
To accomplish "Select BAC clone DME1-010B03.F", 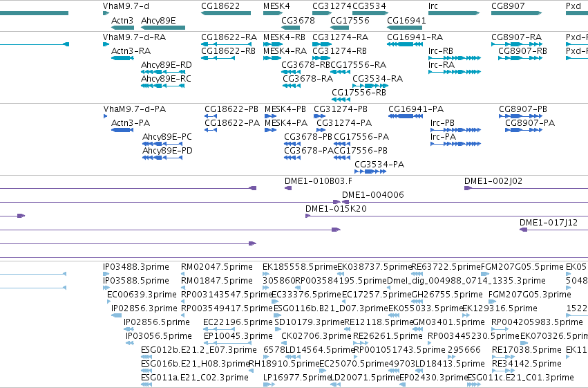I will [x=288, y=188].
